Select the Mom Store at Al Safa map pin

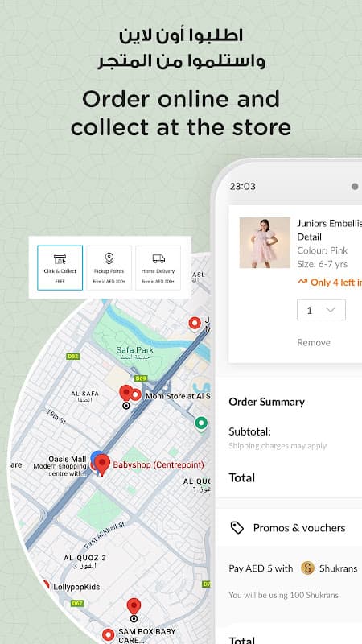pyautogui.click(x=136, y=395)
